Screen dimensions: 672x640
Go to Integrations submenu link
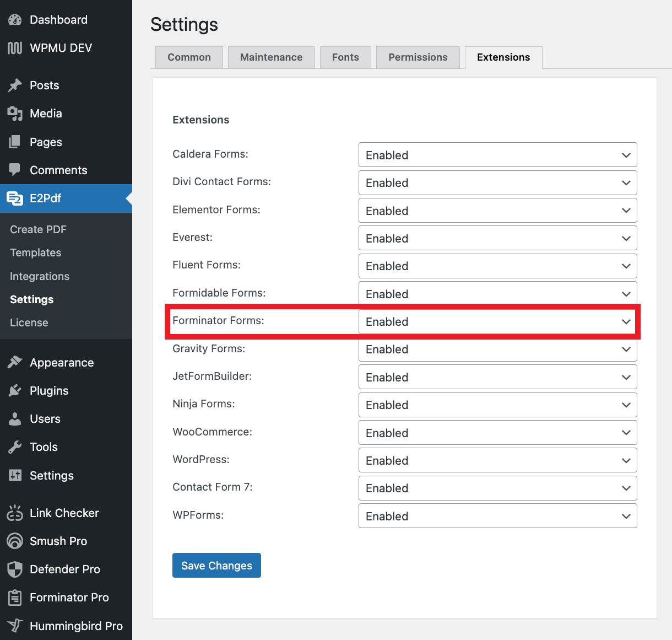(40, 276)
